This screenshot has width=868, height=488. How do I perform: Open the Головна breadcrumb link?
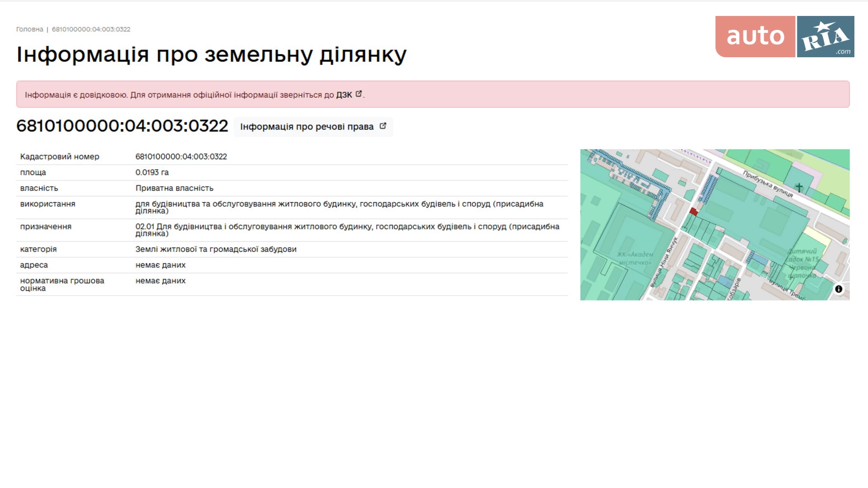30,29
